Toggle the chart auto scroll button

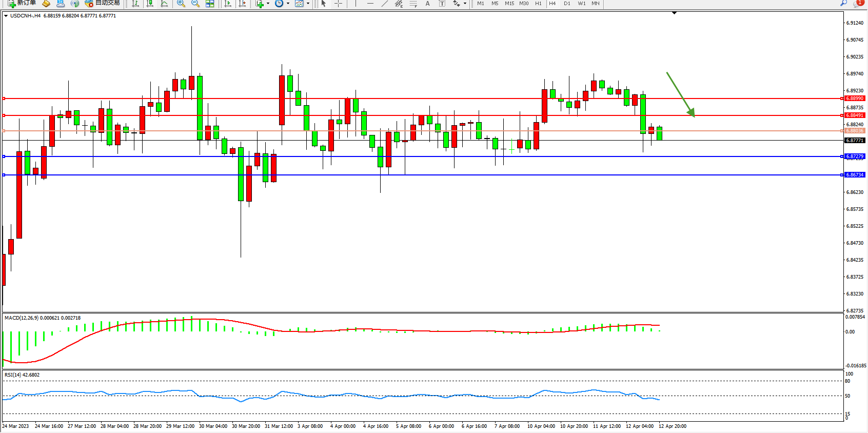tap(228, 3)
